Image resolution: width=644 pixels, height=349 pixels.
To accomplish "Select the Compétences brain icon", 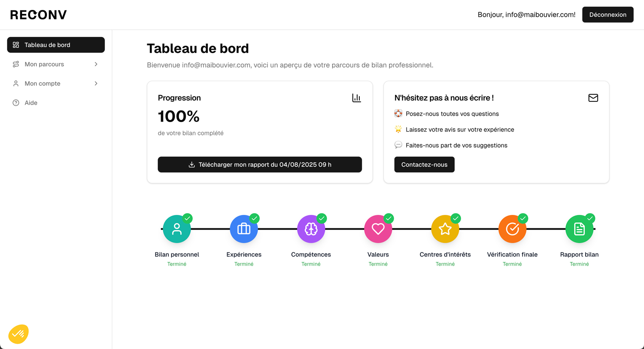I will pos(311,229).
